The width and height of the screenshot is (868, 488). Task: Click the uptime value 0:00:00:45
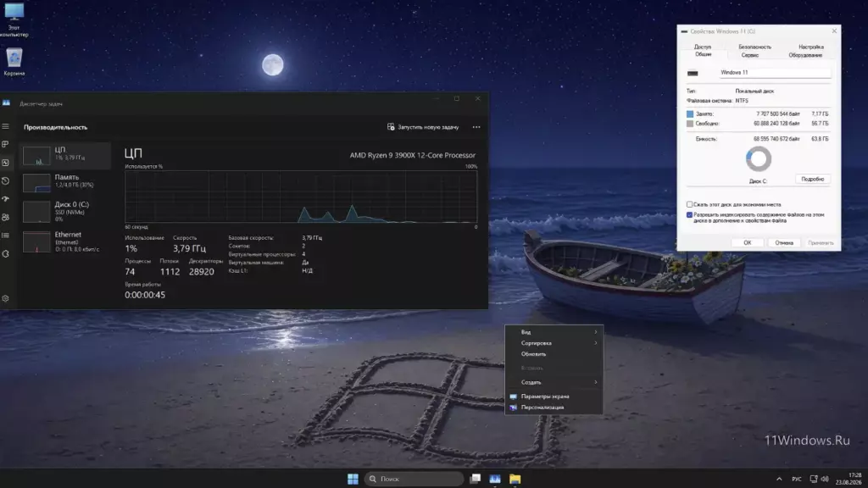click(145, 295)
